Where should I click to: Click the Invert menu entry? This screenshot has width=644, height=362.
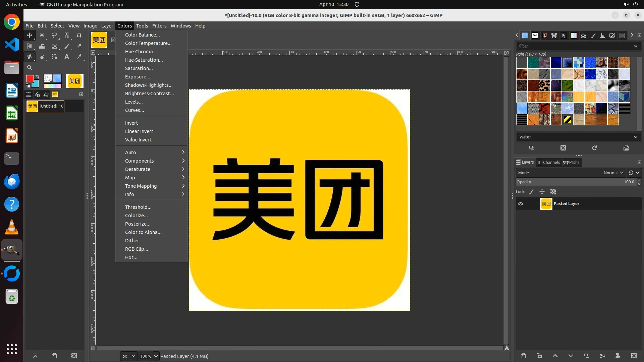pos(131,123)
